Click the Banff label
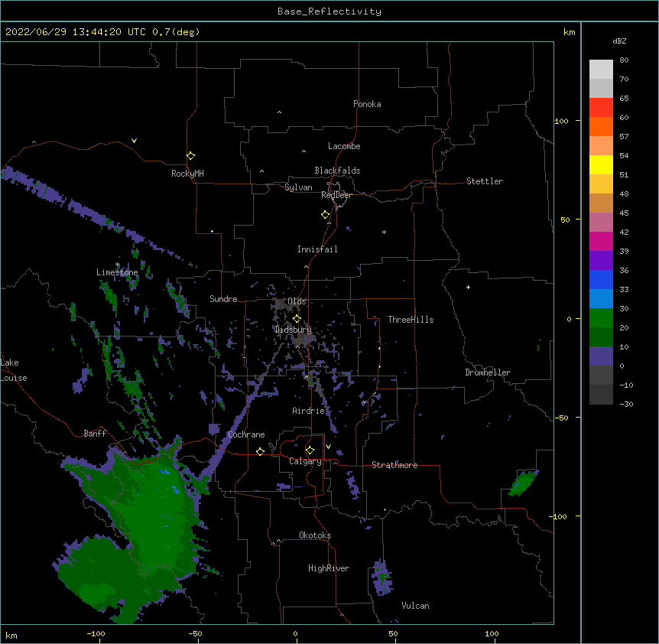This screenshot has height=644, width=659. [x=95, y=434]
